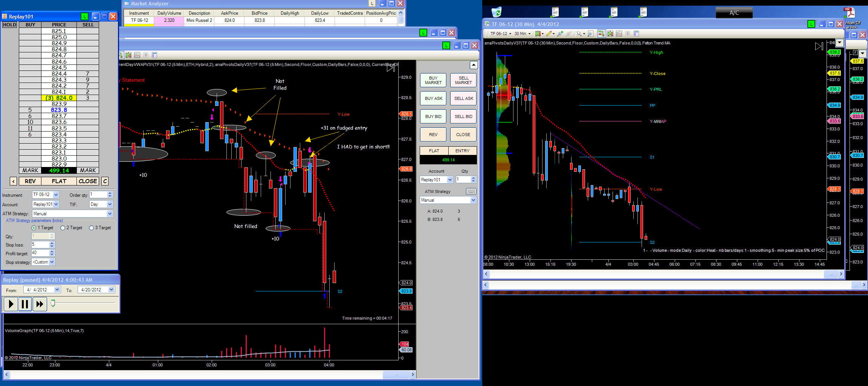Select the 2 Target radio button
This screenshot has height=386, width=868.
[63, 228]
